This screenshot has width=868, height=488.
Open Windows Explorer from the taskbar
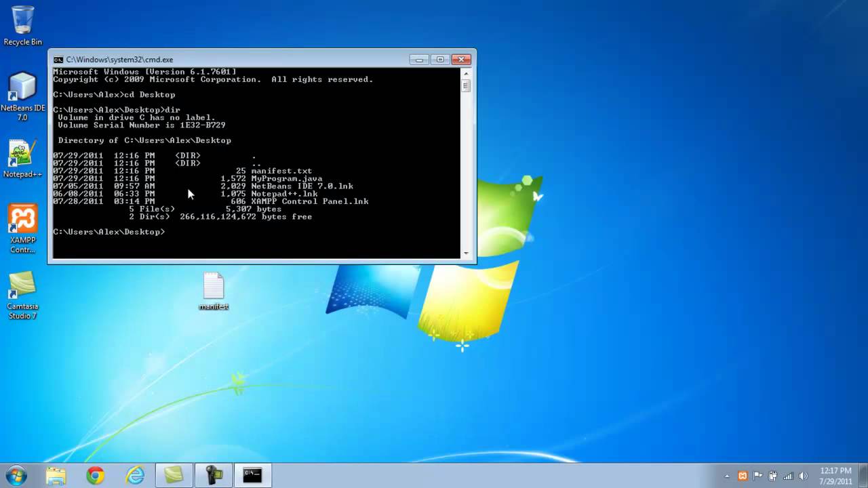[x=56, y=476]
